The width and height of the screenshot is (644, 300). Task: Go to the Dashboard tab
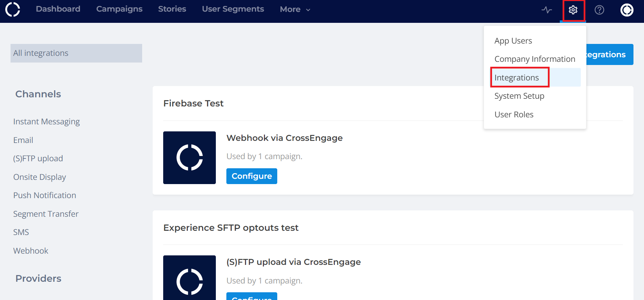(x=58, y=9)
